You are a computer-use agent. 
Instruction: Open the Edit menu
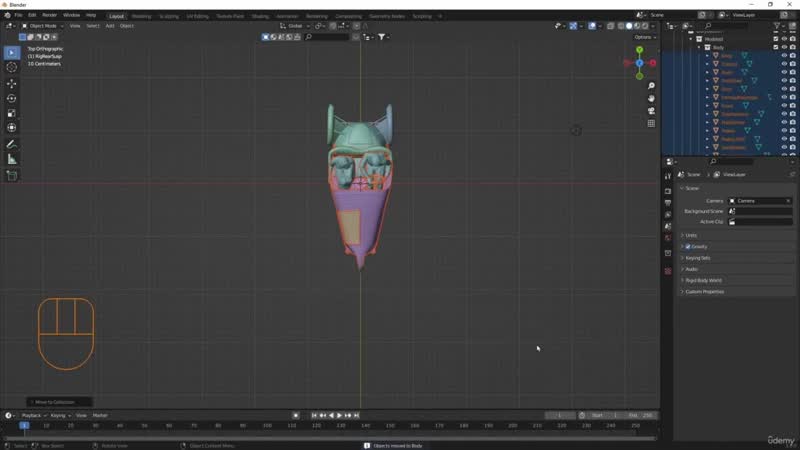click(32, 15)
